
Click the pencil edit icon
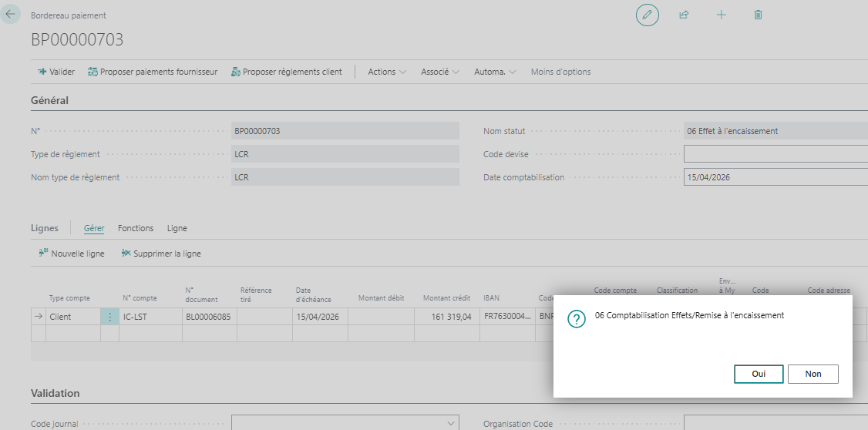click(647, 15)
